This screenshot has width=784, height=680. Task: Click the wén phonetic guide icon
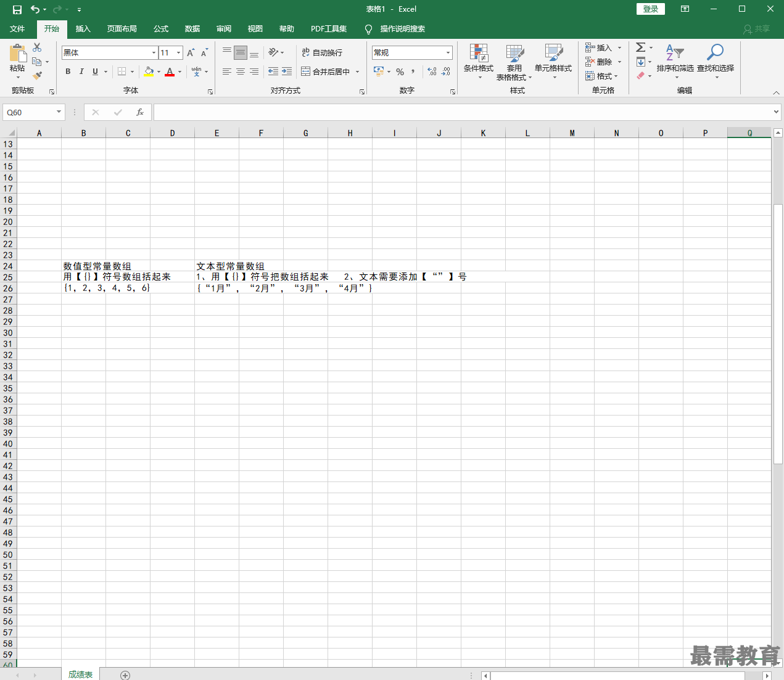[x=196, y=72]
